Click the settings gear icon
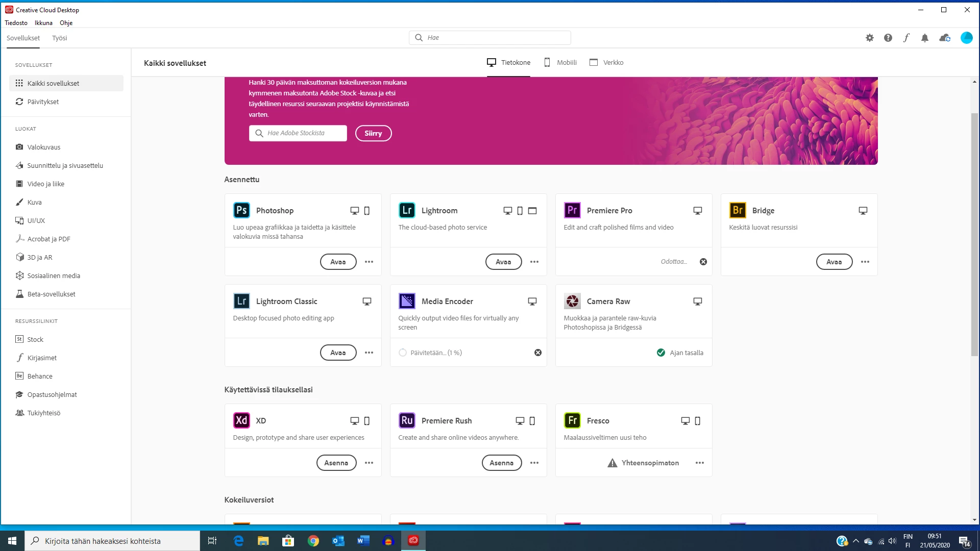The height and width of the screenshot is (551, 980). click(x=870, y=38)
